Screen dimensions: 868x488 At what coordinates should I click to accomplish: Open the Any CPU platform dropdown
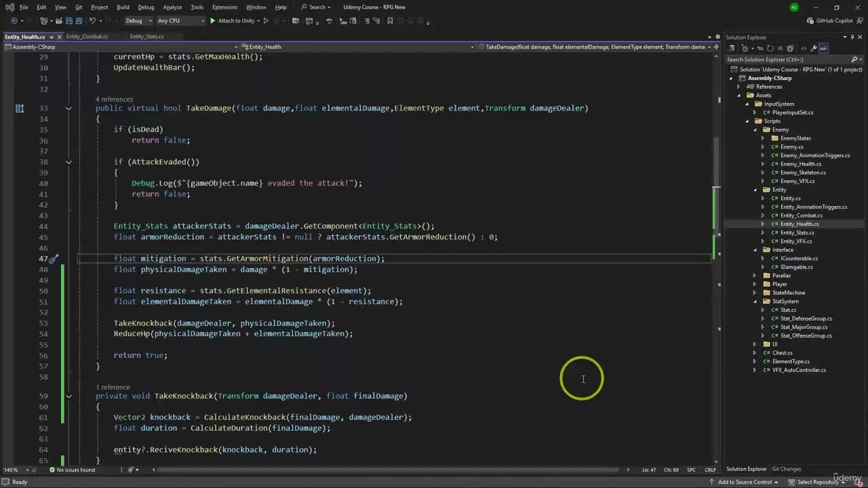(x=180, y=21)
